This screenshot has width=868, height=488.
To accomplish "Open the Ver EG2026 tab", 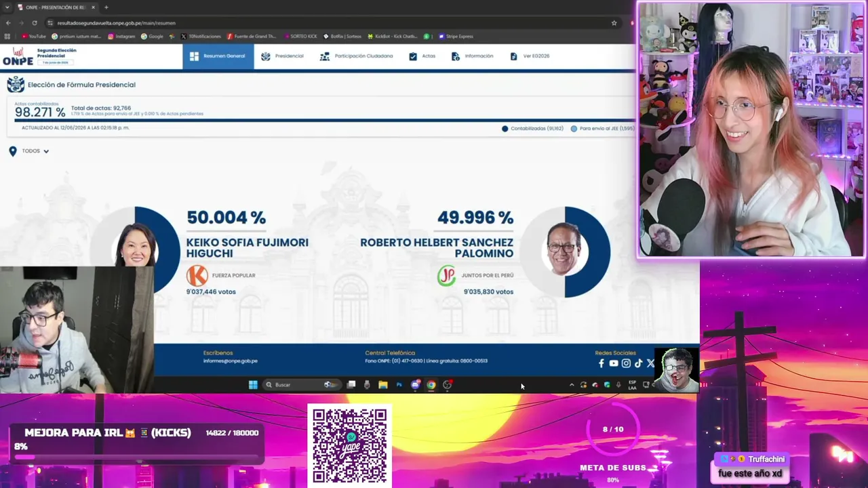I will (529, 56).
